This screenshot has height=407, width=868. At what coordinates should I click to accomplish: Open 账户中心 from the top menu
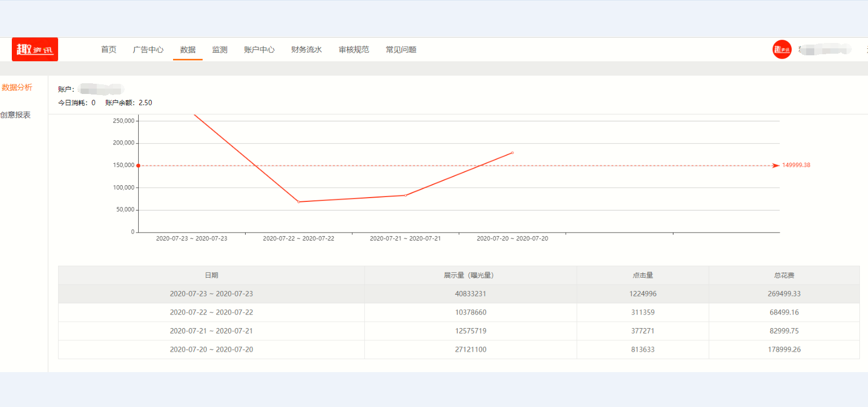(259, 49)
